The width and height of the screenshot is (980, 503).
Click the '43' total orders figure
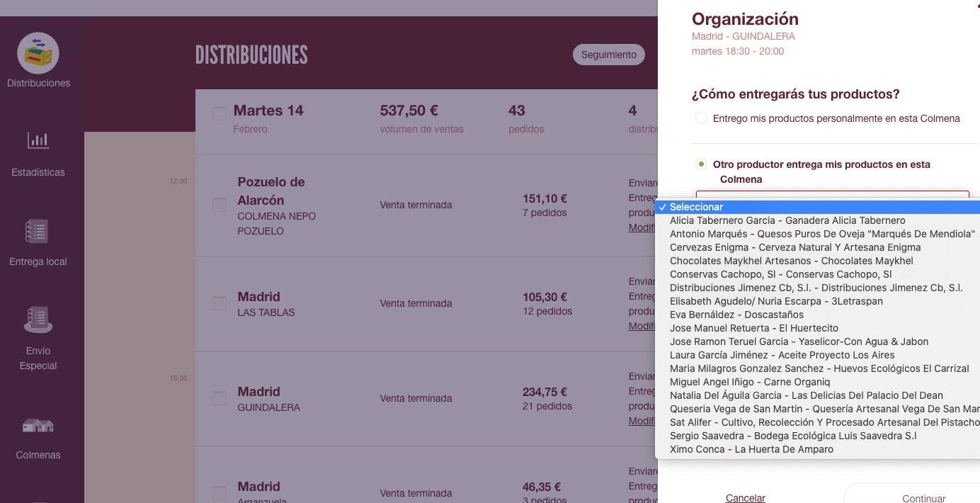click(x=517, y=111)
